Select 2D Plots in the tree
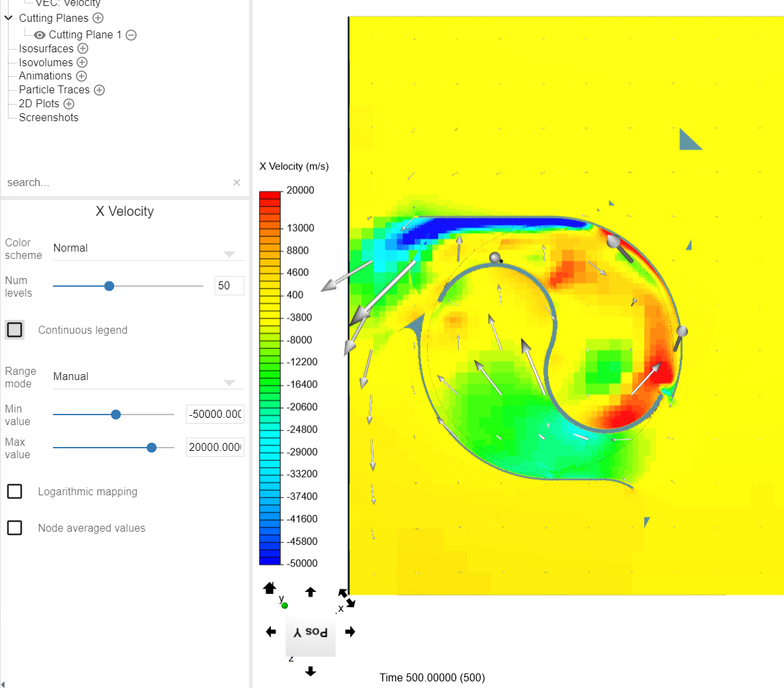Screen dimensions: 784x688 click(x=39, y=104)
